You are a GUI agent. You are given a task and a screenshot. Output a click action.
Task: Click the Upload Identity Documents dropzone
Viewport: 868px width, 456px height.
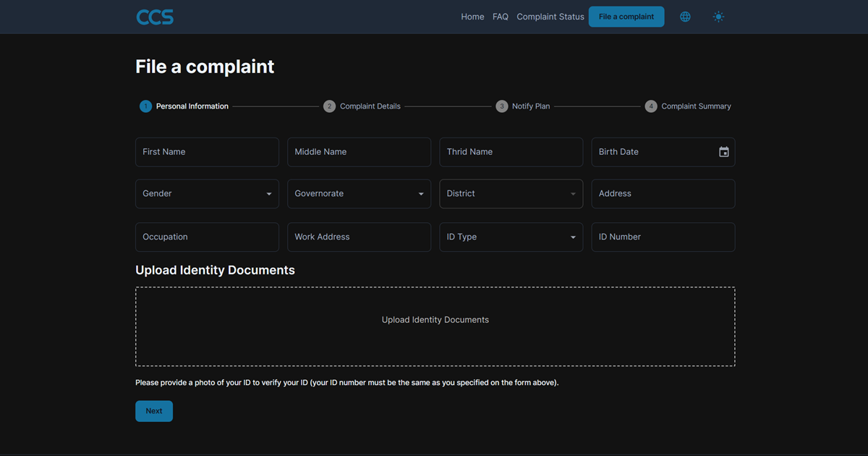(x=435, y=326)
